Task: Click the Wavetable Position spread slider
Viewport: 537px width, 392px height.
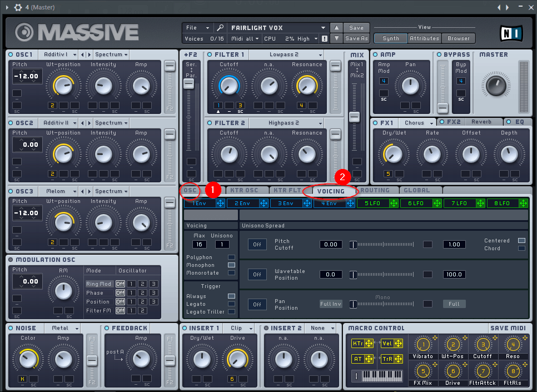Action: [x=384, y=275]
